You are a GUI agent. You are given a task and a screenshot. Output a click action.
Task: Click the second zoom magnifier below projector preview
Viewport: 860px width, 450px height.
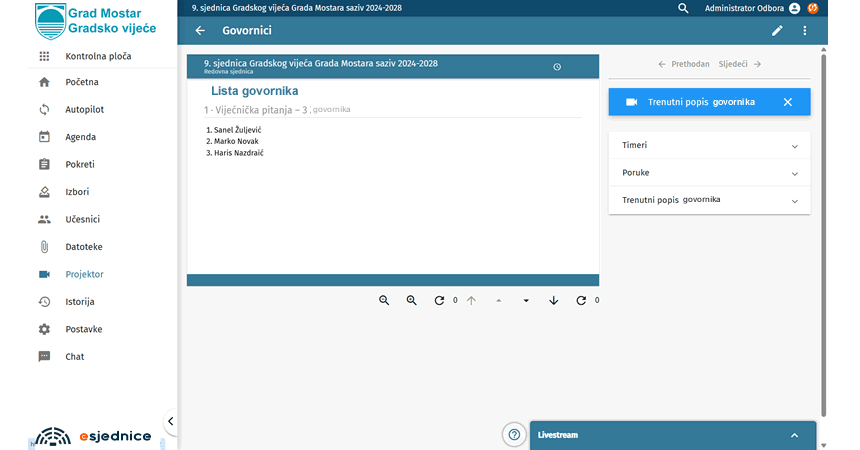411,300
